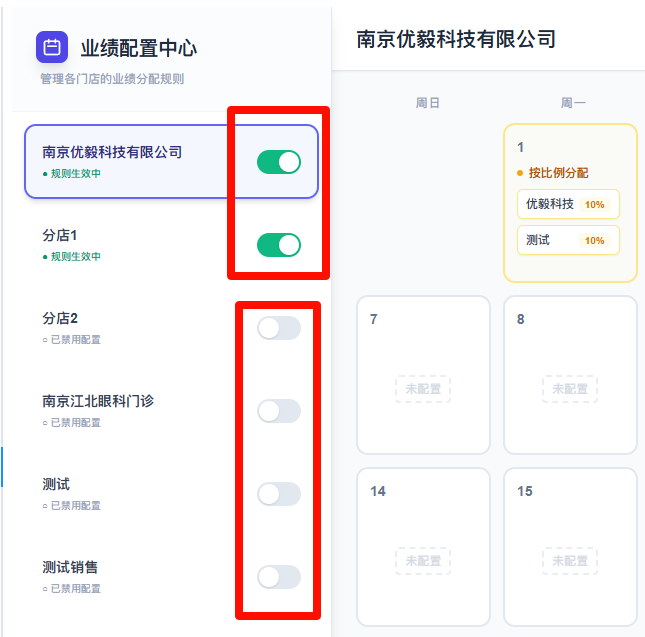Turn on the 测试销售 toggle
645x637 pixels.
click(278, 577)
